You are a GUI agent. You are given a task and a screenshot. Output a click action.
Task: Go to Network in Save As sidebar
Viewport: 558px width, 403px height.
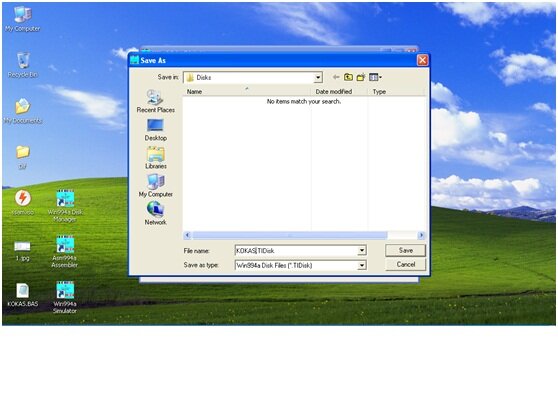click(156, 214)
